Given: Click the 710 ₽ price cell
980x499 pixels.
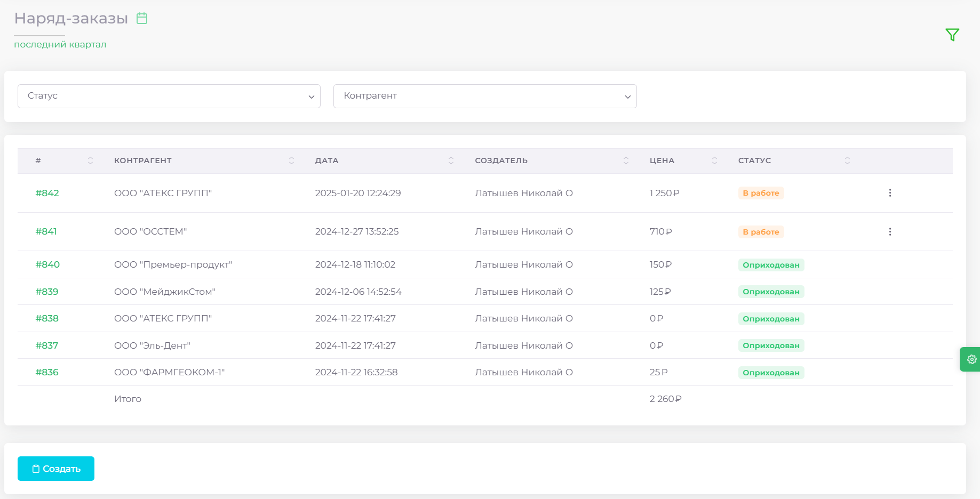Looking at the screenshot, I should (x=660, y=231).
